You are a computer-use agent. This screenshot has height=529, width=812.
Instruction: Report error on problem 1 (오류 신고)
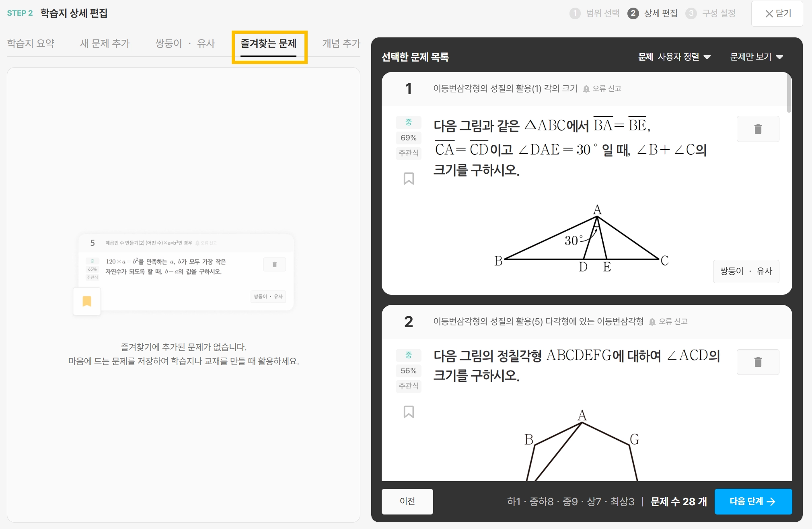[x=602, y=89]
